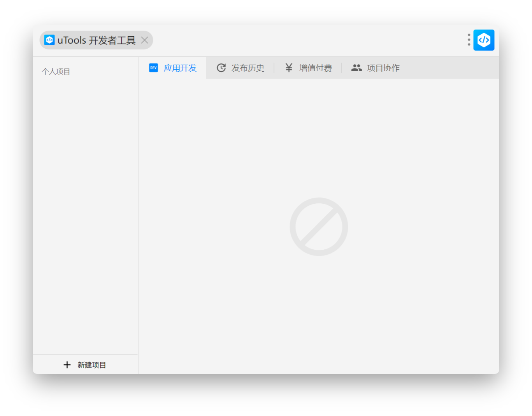532x416 pixels.
Task: Click the uTools plugin logo inside the keyword pill
Action: click(49, 40)
